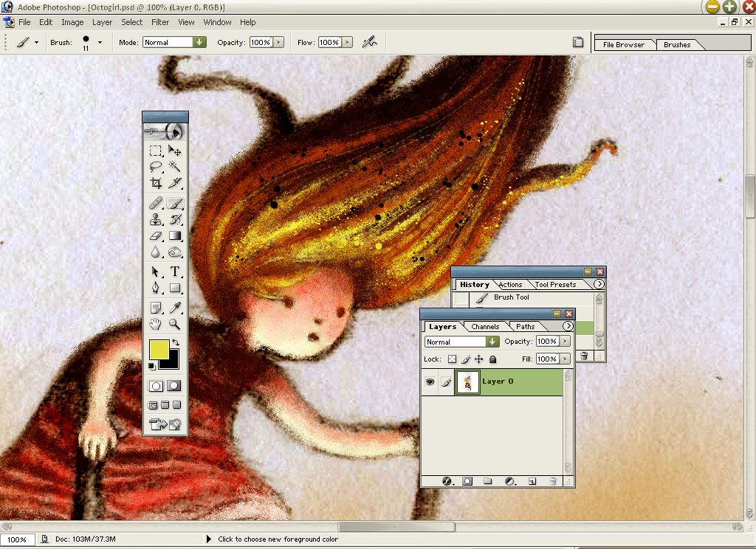Switch to Quick Mask mode

click(174, 386)
